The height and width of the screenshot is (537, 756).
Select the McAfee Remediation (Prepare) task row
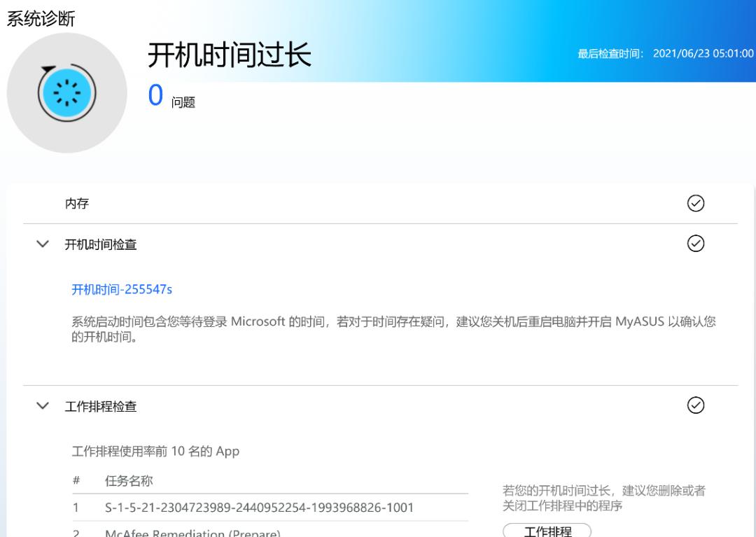point(194,532)
